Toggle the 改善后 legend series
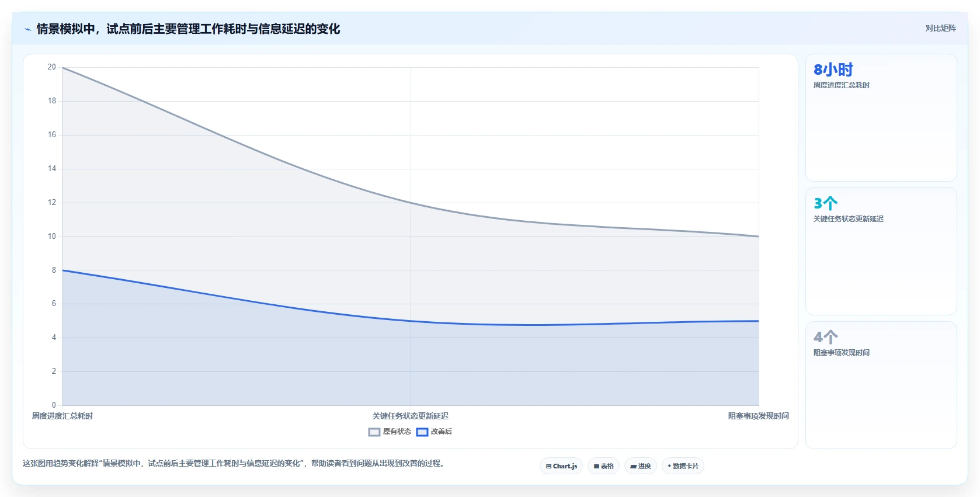 [x=434, y=432]
